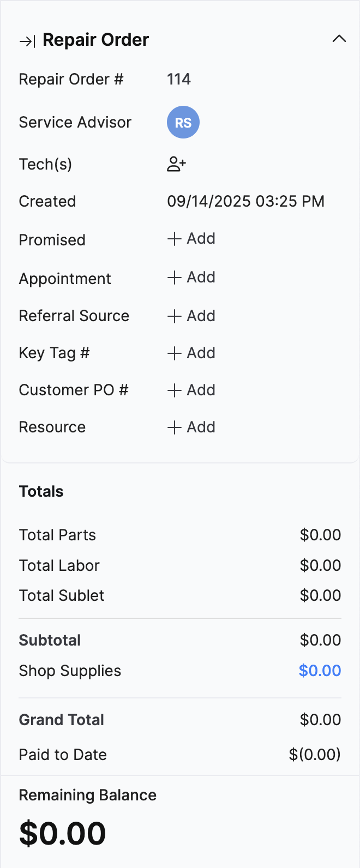Add an Appointment to the order
Viewport: 360px width, 868px height.
pos(191,278)
